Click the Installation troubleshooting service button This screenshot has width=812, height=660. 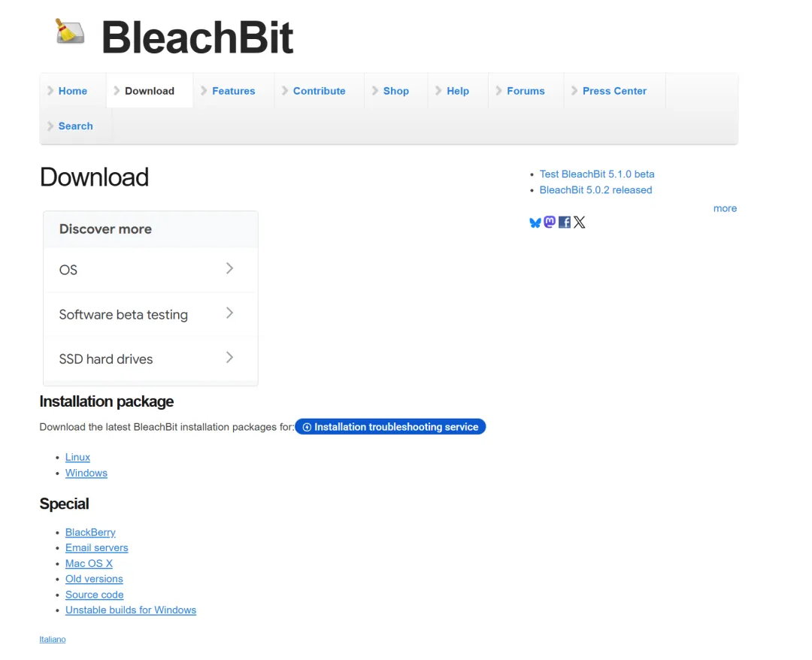(390, 427)
